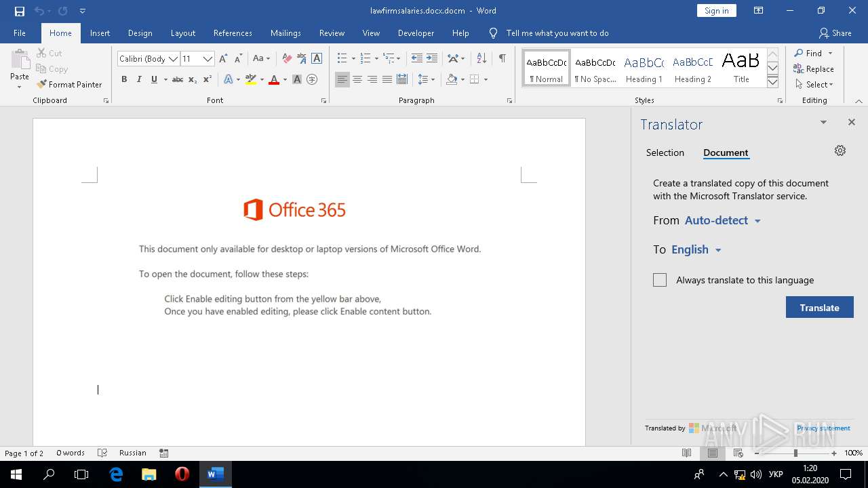Click Share button
Screen dimensions: 868x488
(835, 33)
